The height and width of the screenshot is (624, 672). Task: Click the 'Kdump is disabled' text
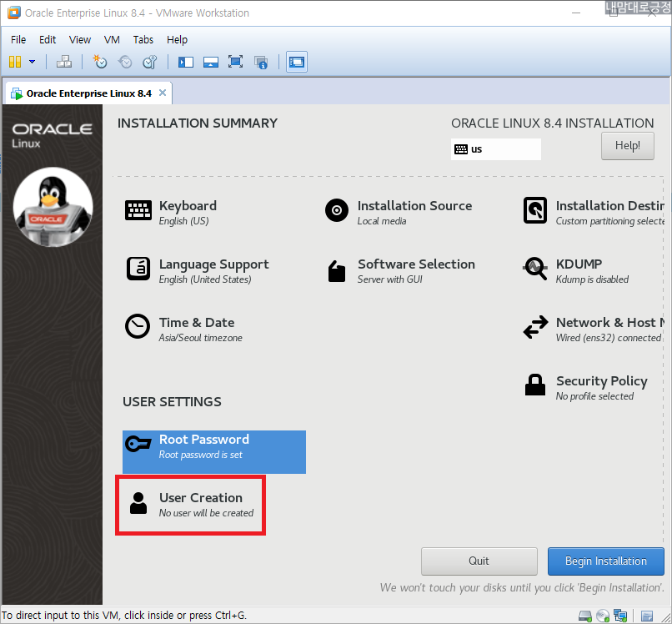click(592, 279)
